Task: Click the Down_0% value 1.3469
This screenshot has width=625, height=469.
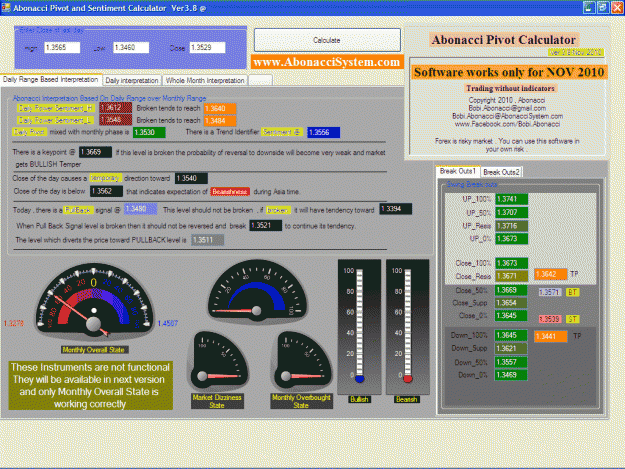Action: 511,375
